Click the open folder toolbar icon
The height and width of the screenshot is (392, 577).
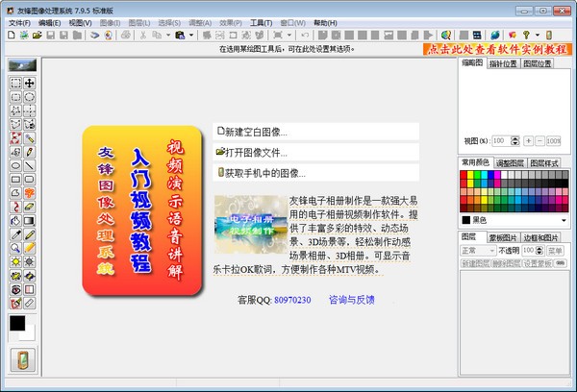coord(36,35)
